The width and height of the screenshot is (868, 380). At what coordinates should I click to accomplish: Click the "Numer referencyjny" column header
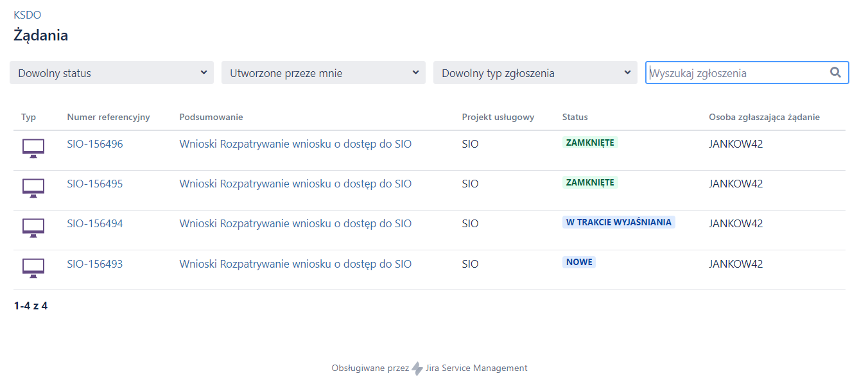107,117
